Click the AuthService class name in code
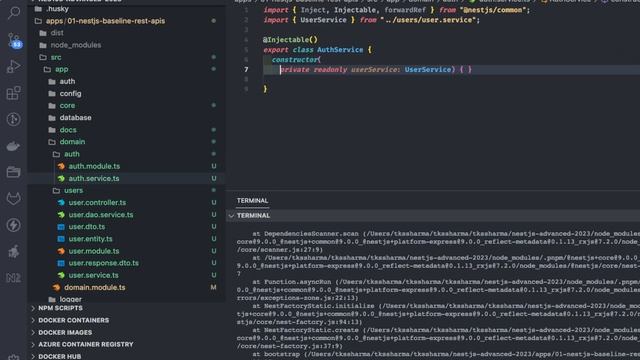 point(340,50)
